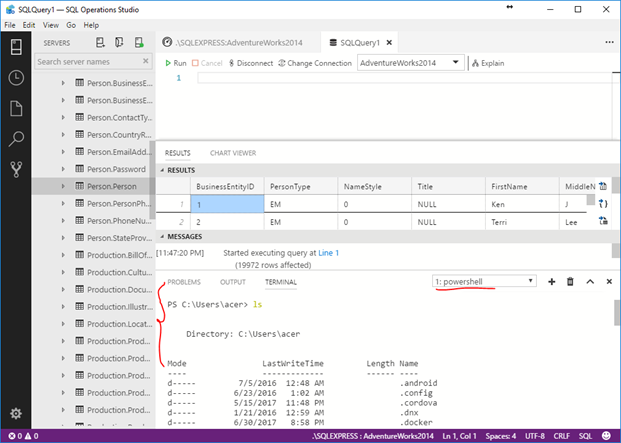This screenshot has height=443, width=621.
Task: Open the Help menu
Action: point(91,25)
